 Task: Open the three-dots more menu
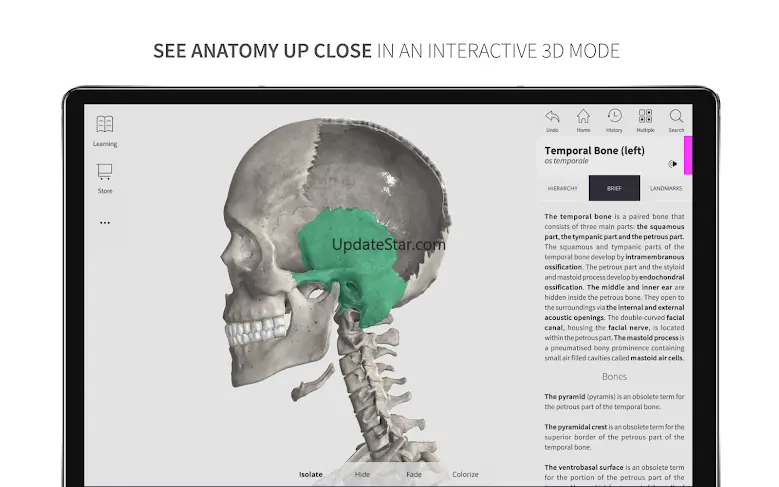pyautogui.click(x=105, y=223)
